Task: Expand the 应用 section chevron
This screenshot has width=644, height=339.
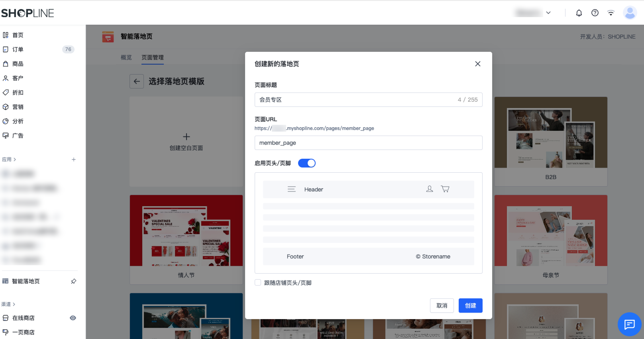Action: coord(15,159)
